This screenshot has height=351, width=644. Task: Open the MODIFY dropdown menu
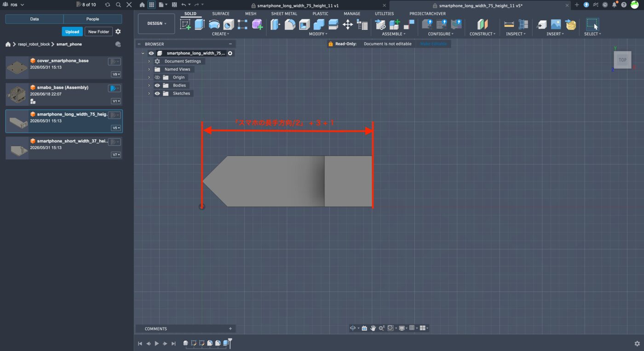[x=318, y=34]
